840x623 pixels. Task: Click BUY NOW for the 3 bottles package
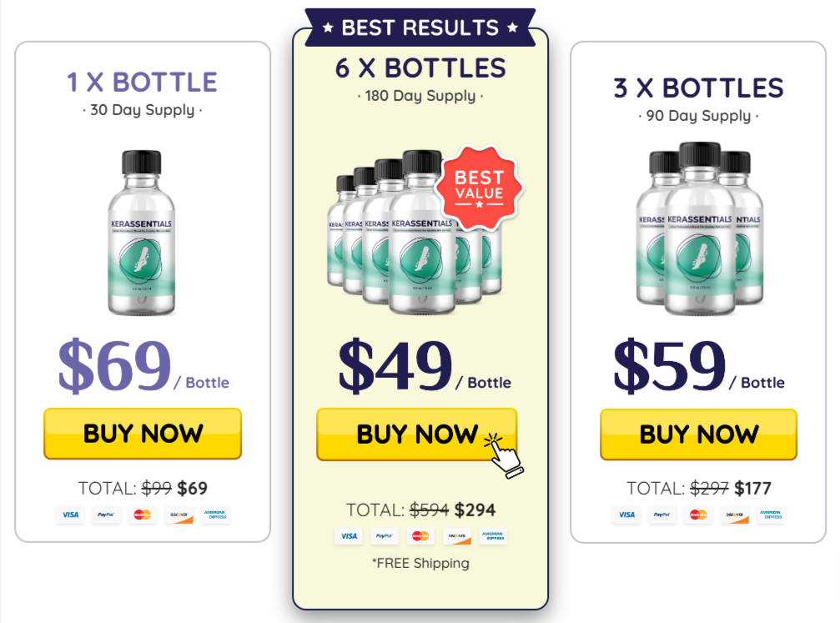[698, 434]
